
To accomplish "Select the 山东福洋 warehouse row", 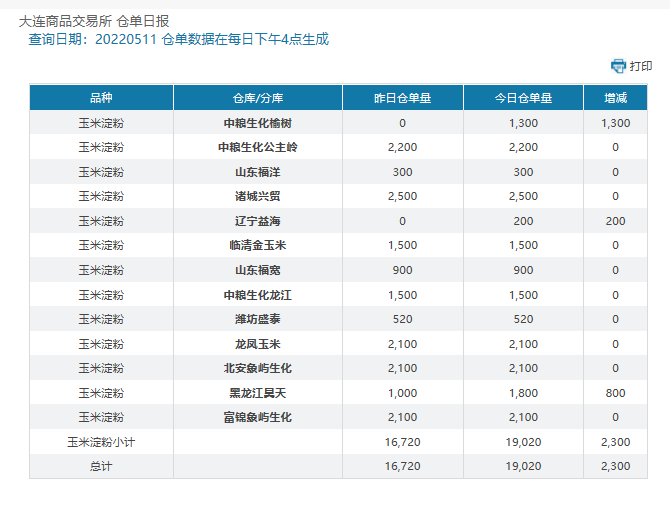I will [258, 172].
